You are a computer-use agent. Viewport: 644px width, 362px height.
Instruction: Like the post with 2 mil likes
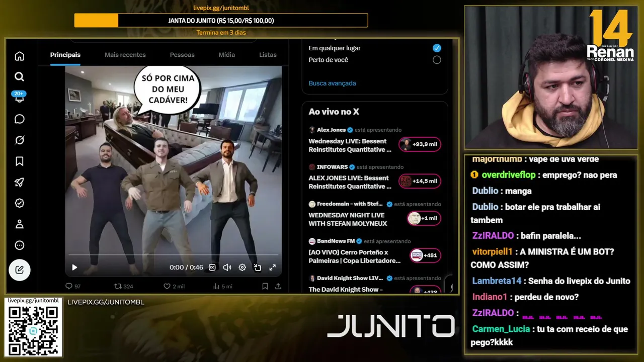click(174, 286)
